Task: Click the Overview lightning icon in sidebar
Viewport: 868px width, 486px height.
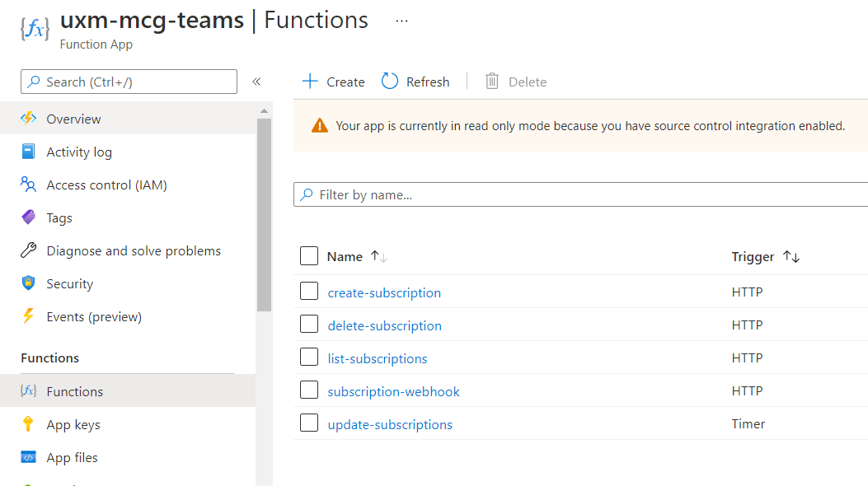Action: pos(29,119)
